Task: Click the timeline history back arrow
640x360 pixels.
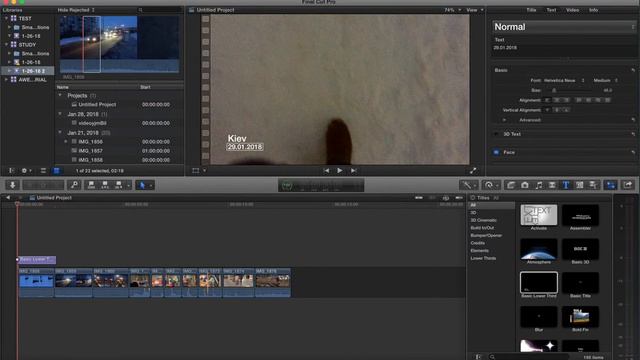Action: point(8,198)
